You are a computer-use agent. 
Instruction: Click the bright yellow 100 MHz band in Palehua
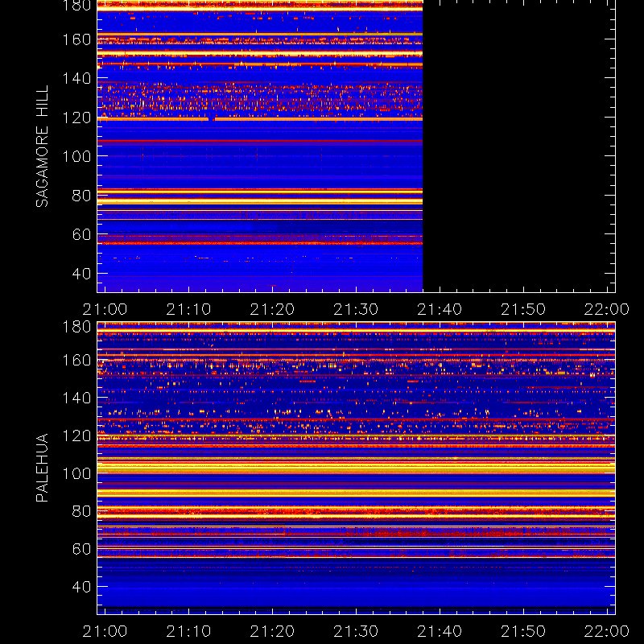(x=356, y=468)
